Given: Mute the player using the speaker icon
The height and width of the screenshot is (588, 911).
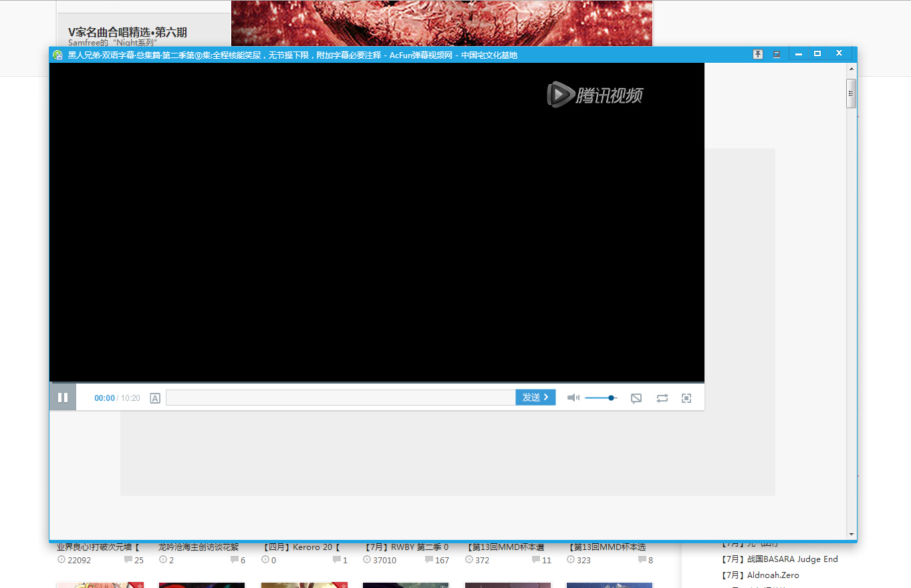Looking at the screenshot, I should 573,398.
